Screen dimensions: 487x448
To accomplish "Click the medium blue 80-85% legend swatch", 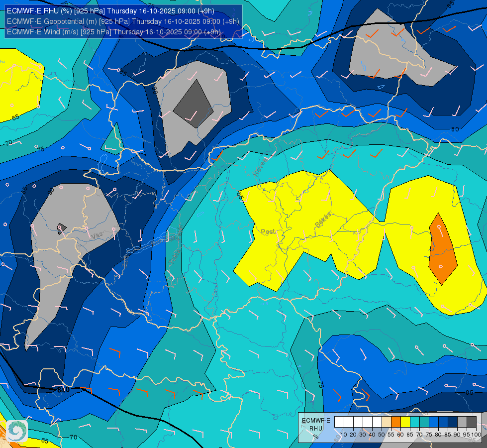I will [443, 422].
